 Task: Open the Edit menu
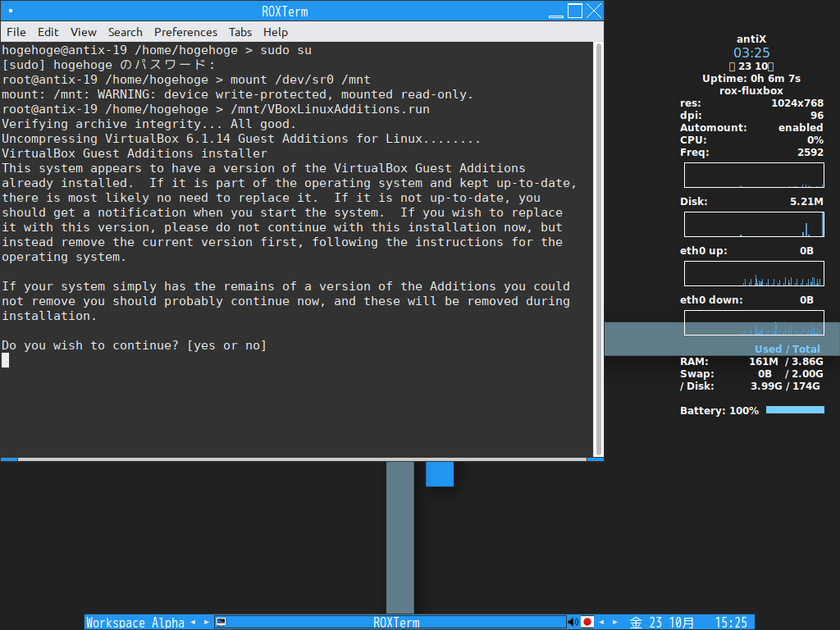tap(48, 32)
